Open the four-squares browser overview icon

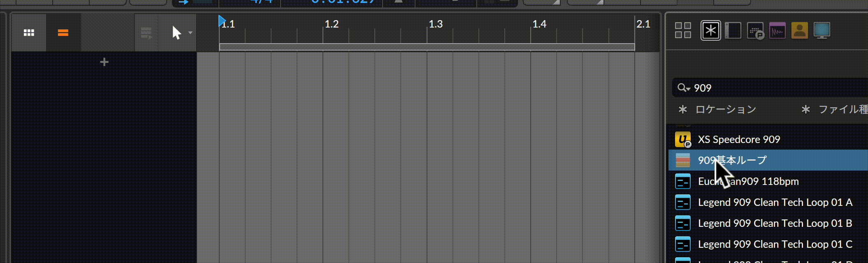coord(683,30)
